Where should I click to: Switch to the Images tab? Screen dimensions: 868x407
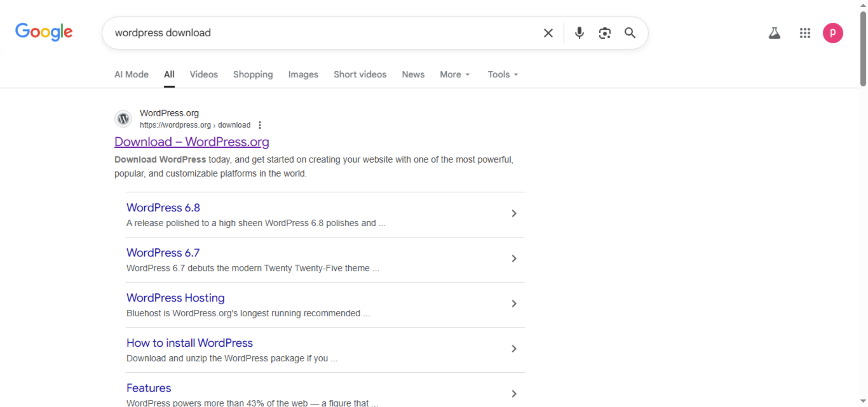(303, 74)
